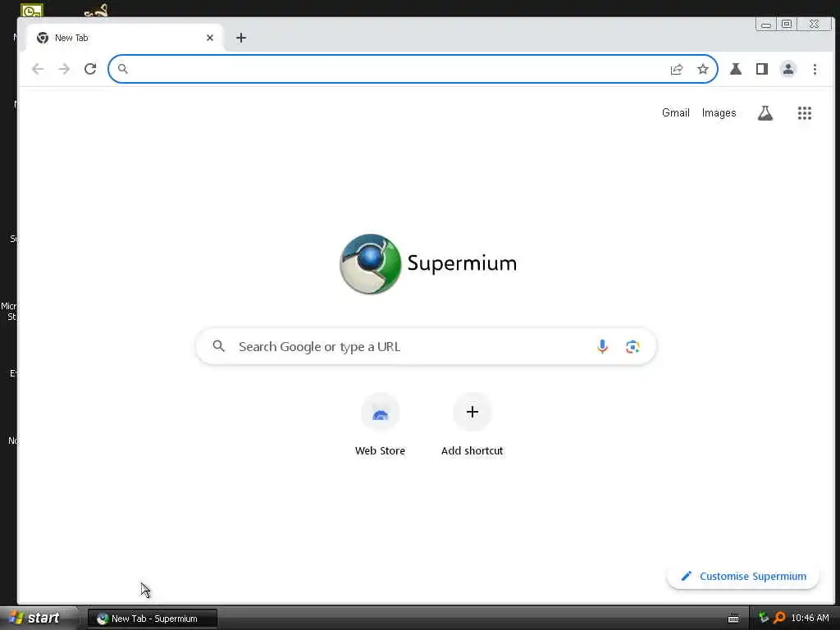This screenshot has height=630, width=840.
Task: Open the Images link
Action: coord(719,113)
